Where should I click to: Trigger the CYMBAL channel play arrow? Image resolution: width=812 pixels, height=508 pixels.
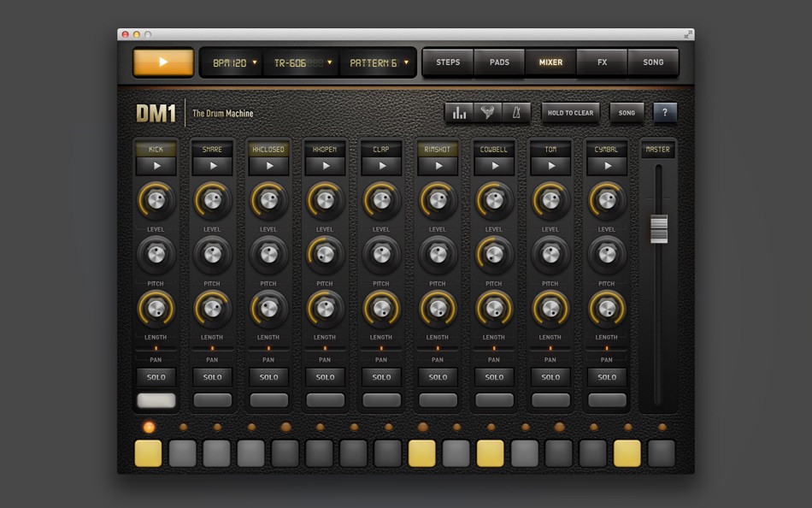(607, 165)
